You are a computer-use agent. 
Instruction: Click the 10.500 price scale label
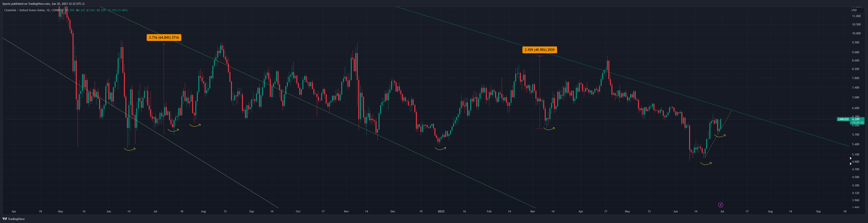pos(856,25)
